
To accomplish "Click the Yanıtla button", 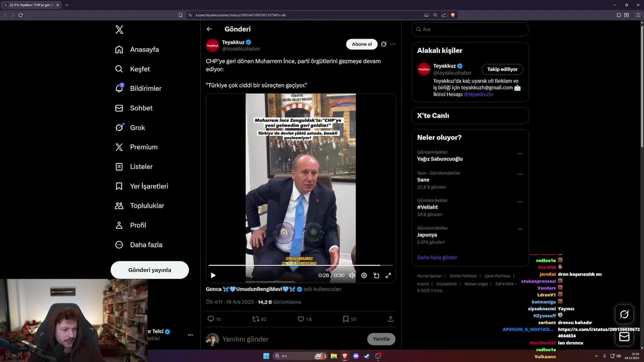I will (381, 339).
